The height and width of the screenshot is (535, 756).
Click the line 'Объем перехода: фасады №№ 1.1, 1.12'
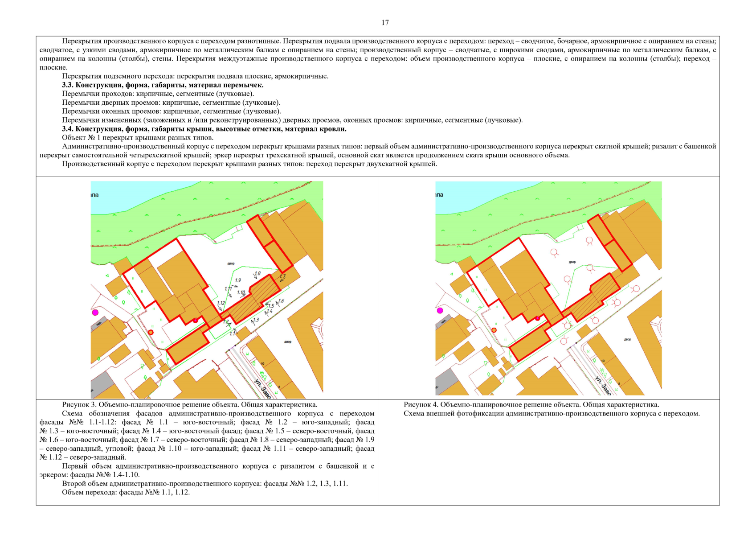(x=126, y=492)
